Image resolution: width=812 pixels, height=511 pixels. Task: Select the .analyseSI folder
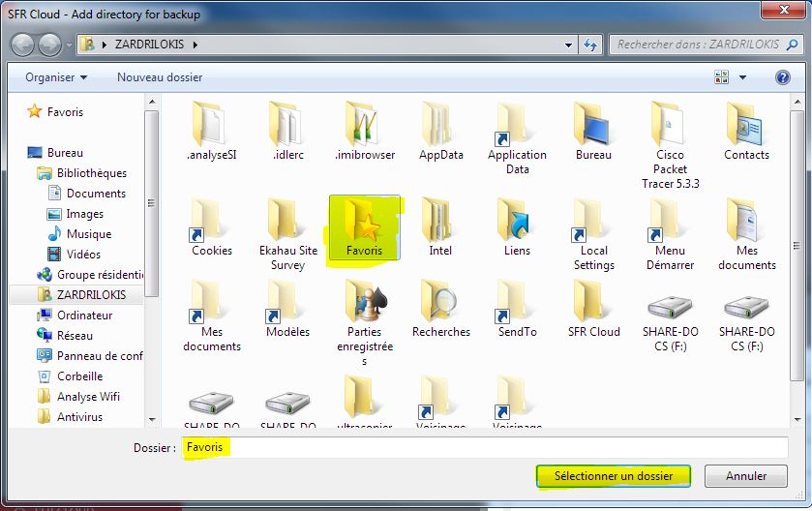pos(211,131)
